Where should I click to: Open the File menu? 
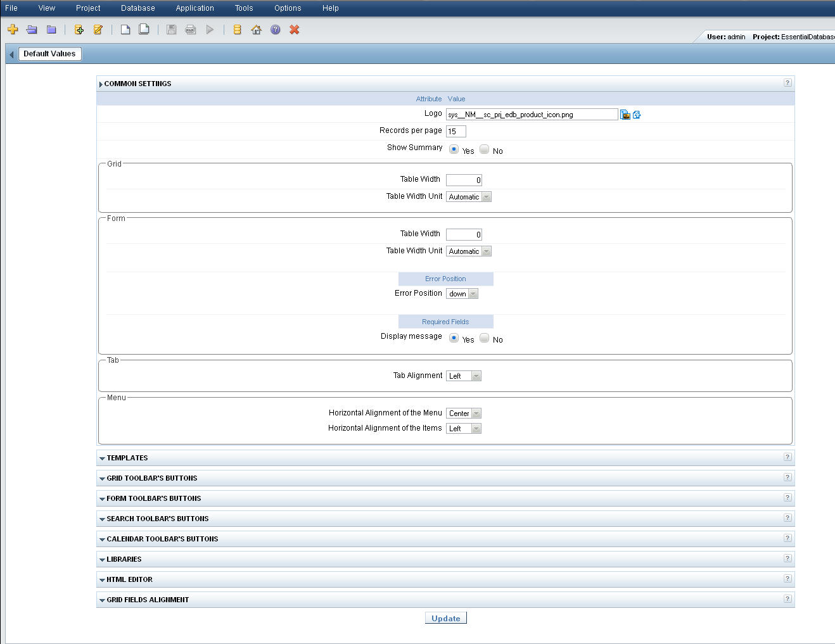(11, 8)
